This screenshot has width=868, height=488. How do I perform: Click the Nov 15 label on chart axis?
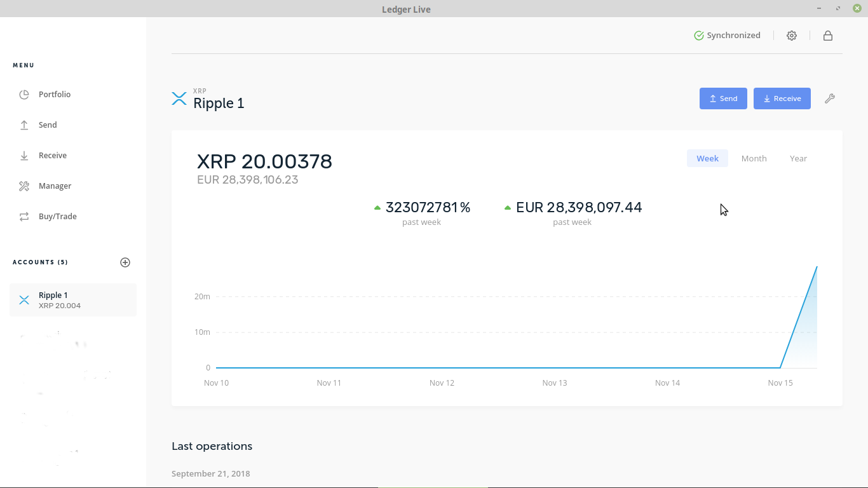point(780,383)
